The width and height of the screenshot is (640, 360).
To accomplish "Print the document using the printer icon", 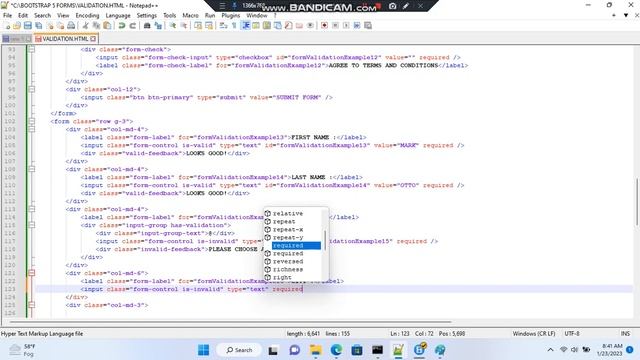I will [x=71, y=26].
